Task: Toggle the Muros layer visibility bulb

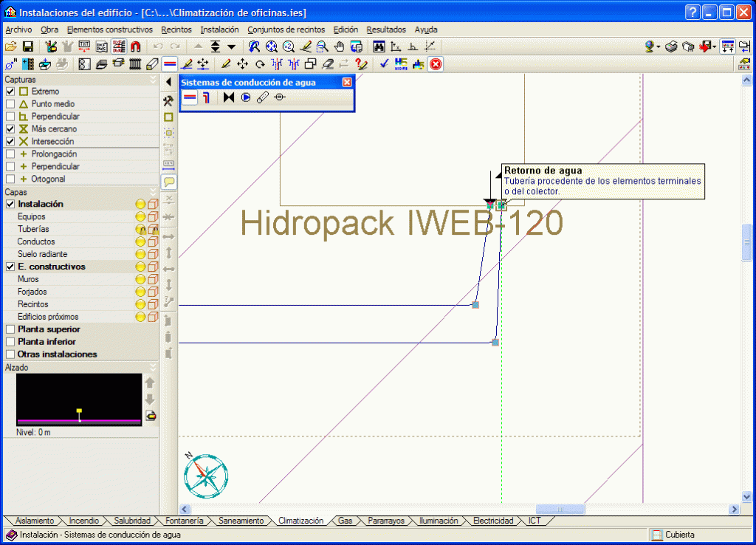Action: pyautogui.click(x=140, y=279)
